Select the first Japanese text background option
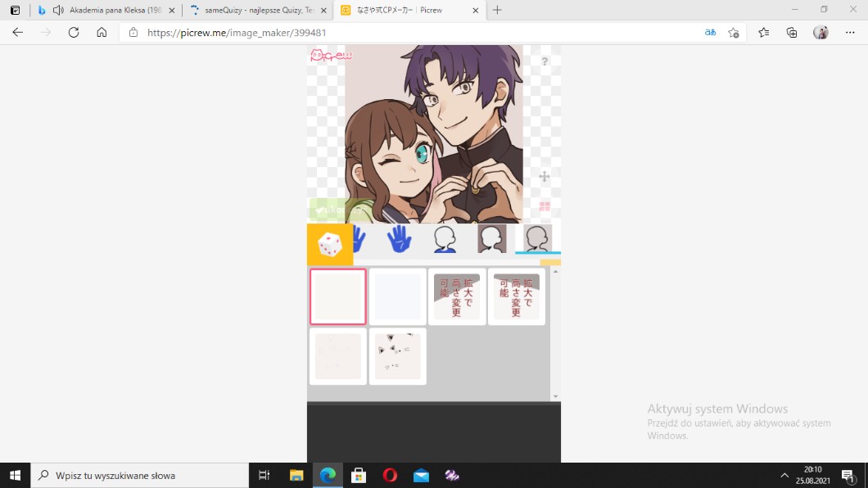Screen dimensions: 868x488 click(457, 296)
